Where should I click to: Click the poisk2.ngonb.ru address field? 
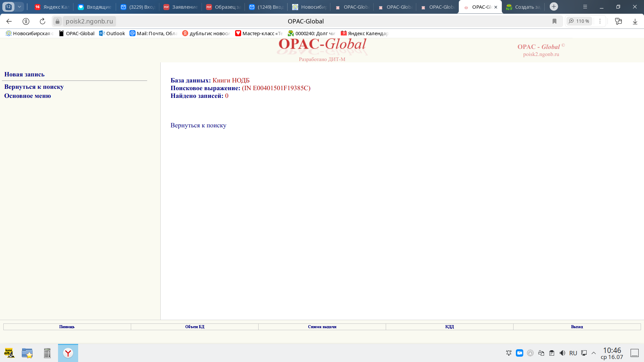[89, 21]
